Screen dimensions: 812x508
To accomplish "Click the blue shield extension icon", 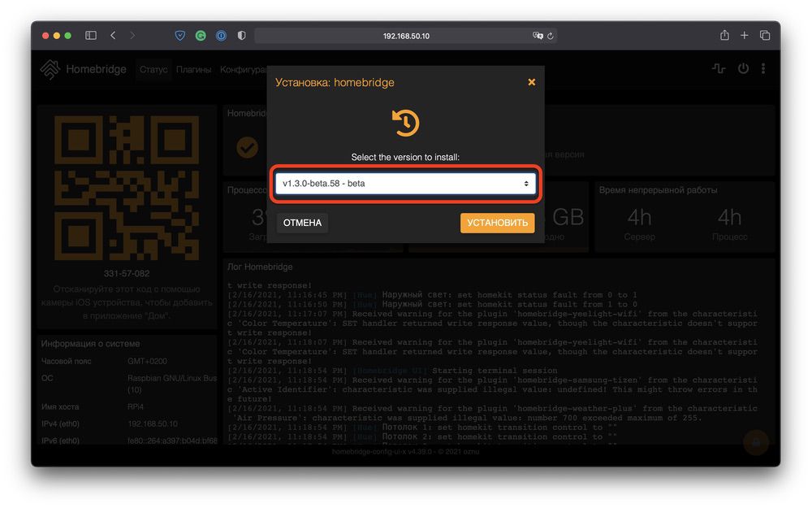I will tap(179, 35).
